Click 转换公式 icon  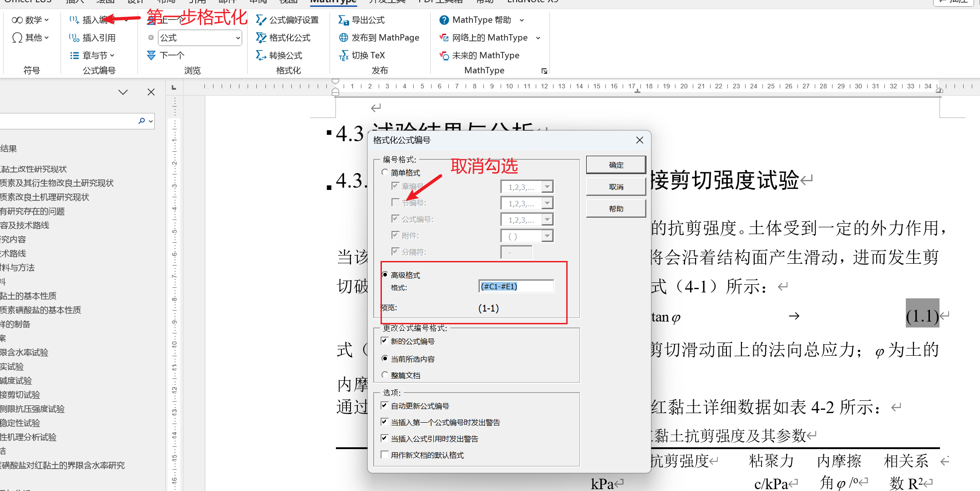click(x=261, y=55)
